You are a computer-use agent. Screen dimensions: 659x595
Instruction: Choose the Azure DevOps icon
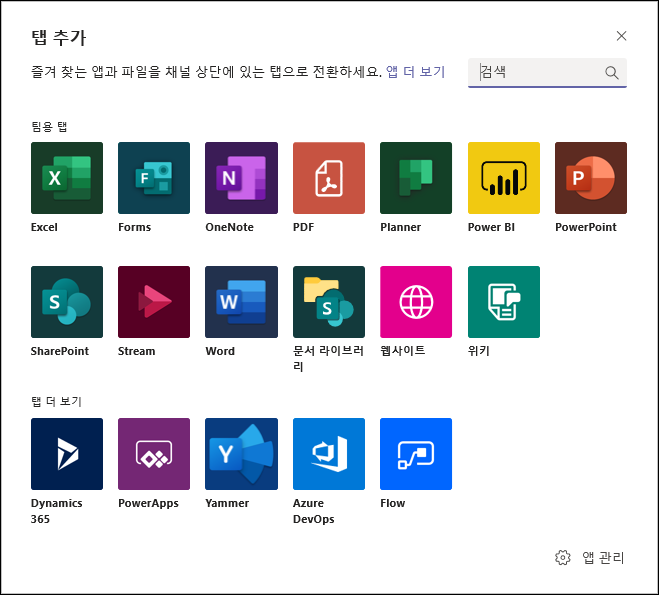(x=329, y=454)
